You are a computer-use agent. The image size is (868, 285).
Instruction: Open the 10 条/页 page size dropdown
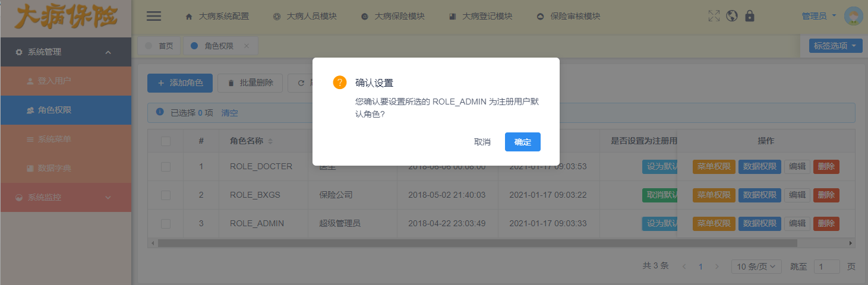pyautogui.click(x=756, y=267)
